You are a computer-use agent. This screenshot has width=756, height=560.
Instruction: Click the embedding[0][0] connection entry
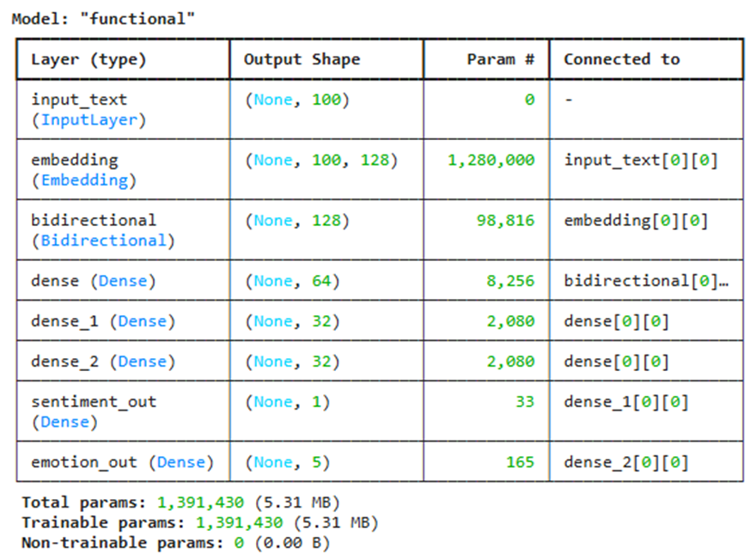(636, 221)
